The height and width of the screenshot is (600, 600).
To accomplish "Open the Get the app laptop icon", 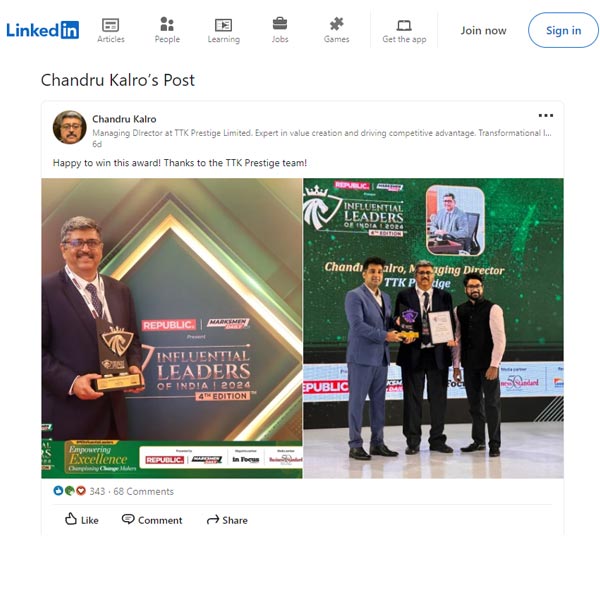I will [x=404, y=26].
